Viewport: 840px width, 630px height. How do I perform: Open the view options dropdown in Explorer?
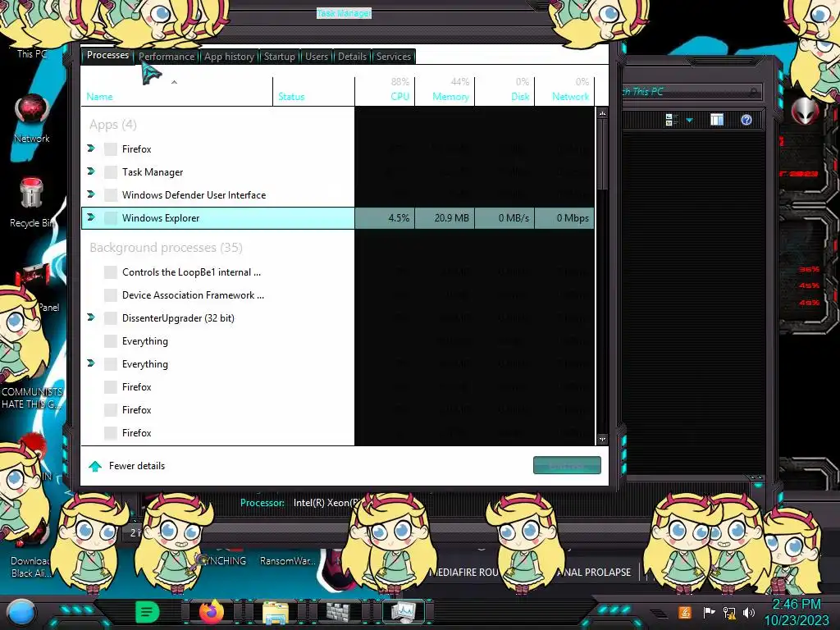(x=689, y=120)
